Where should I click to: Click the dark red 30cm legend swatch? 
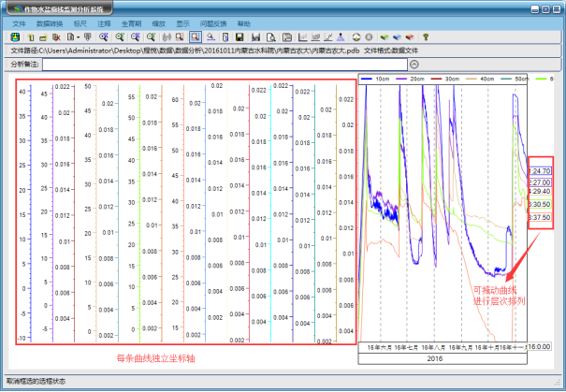pyautogui.click(x=436, y=79)
